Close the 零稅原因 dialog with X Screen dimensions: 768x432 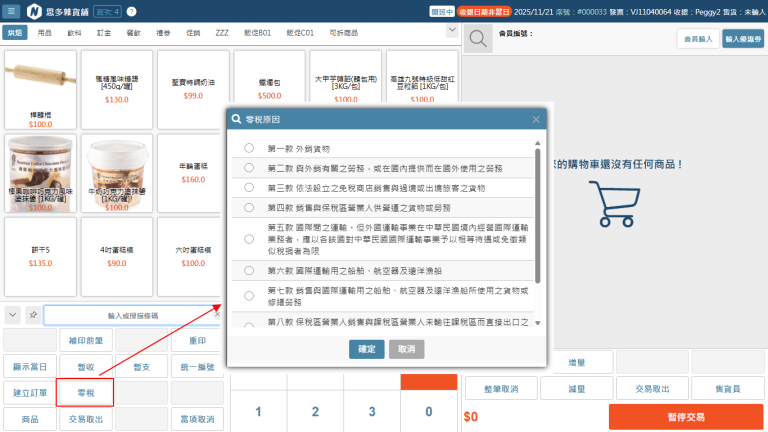pyautogui.click(x=536, y=119)
